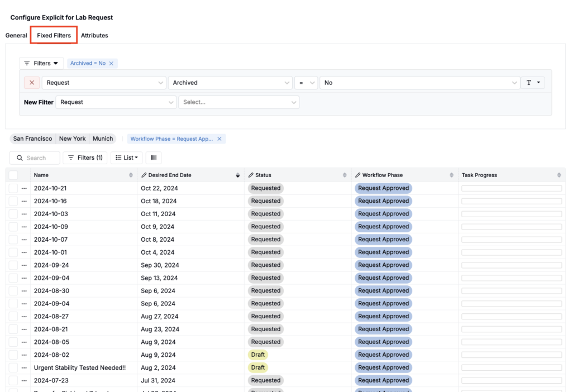Dismiss the Archived = No filter chip

[111, 64]
